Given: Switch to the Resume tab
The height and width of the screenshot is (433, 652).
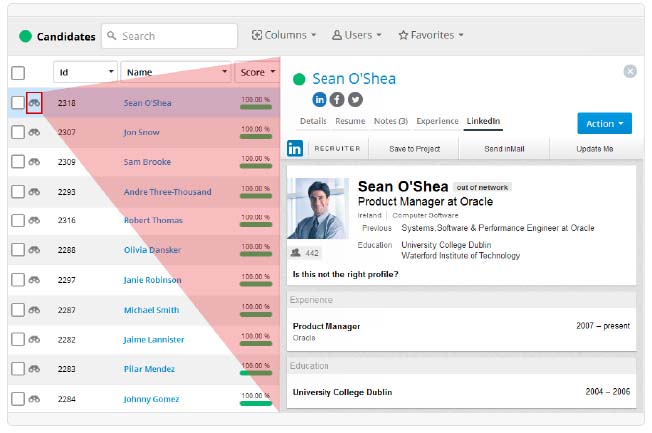Looking at the screenshot, I should coord(350,121).
